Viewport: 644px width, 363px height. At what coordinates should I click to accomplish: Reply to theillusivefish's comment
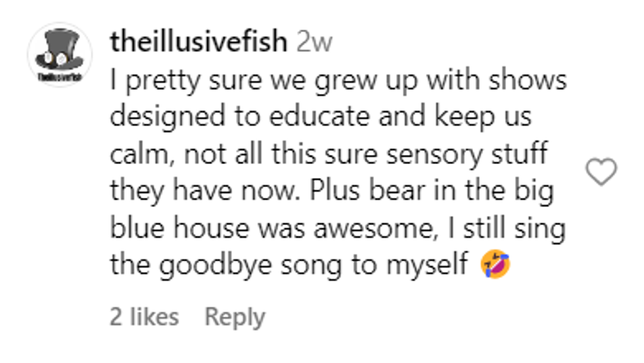(x=235, y=317)
